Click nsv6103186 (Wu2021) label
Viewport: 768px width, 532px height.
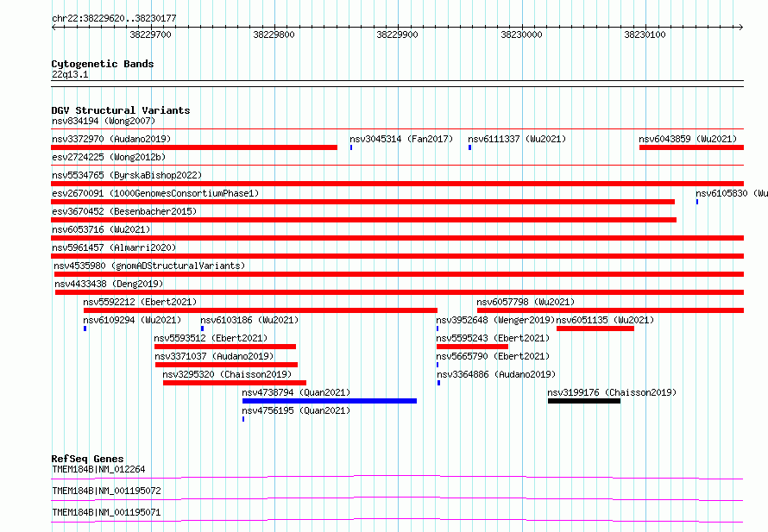pyautogui.click(x=249, y=320)
